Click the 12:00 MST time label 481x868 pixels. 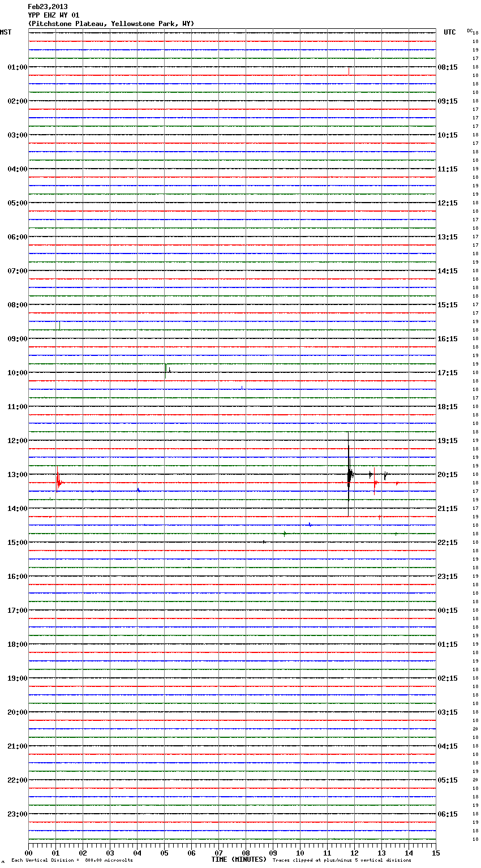(x=17, y=441)
